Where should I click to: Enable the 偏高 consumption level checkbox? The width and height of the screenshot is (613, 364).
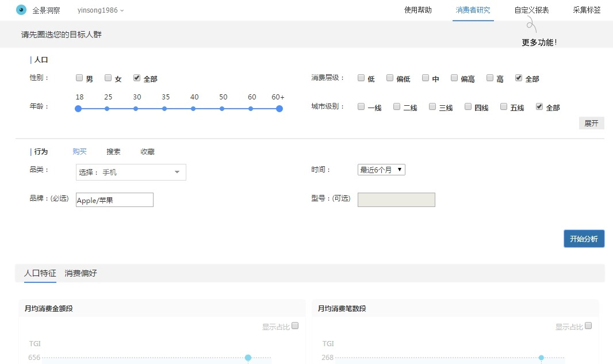click(x=454, y=78)
